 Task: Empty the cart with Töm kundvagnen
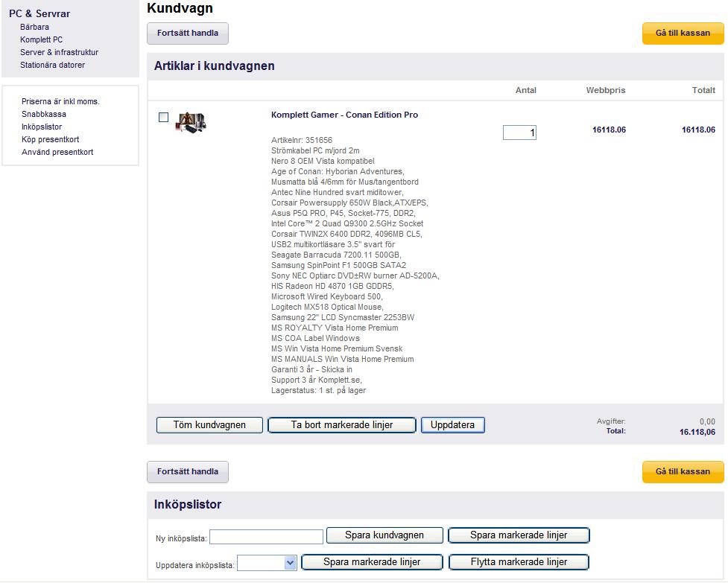tap(209, 425)
